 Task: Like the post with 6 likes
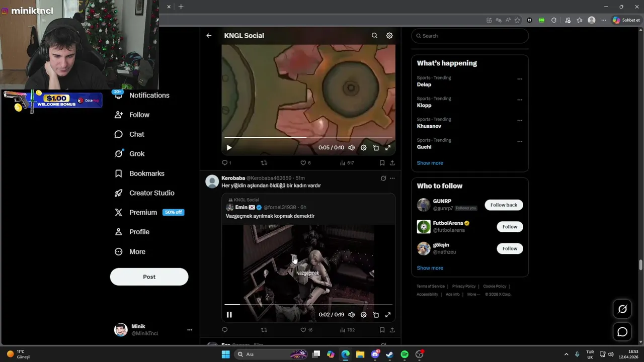305,163
